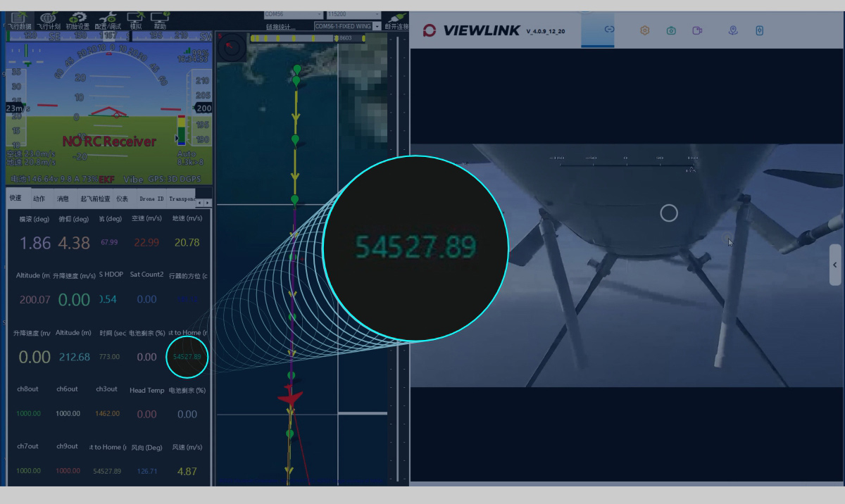The height and width of the screenshot is (504, 845).
Task: Click the VIEWLINK video recording icon
Action: pos(698,30)
